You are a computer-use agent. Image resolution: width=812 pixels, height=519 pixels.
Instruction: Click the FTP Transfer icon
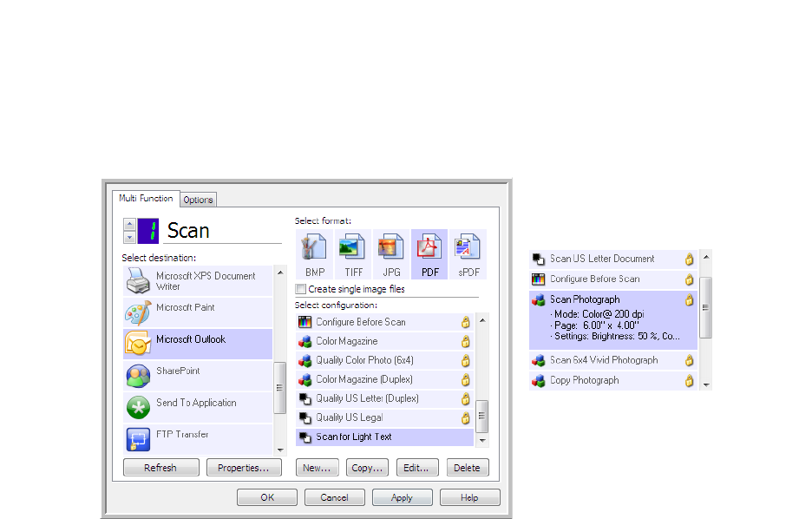(138, 439)
